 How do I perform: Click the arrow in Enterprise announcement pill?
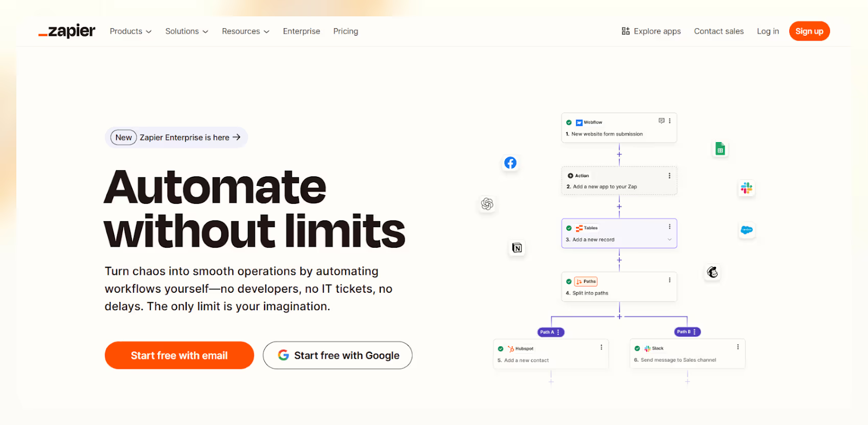pos(237,137)
